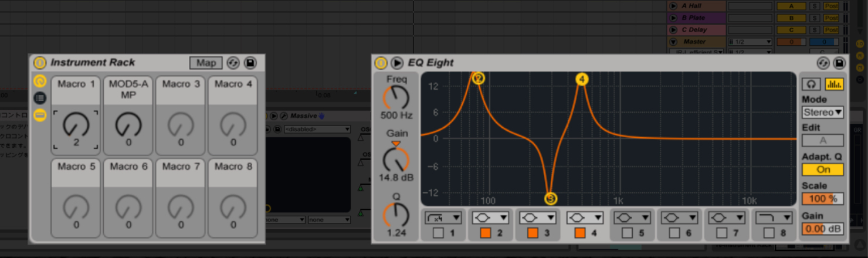Click the Massive wrench configure icon

(284, 116)
